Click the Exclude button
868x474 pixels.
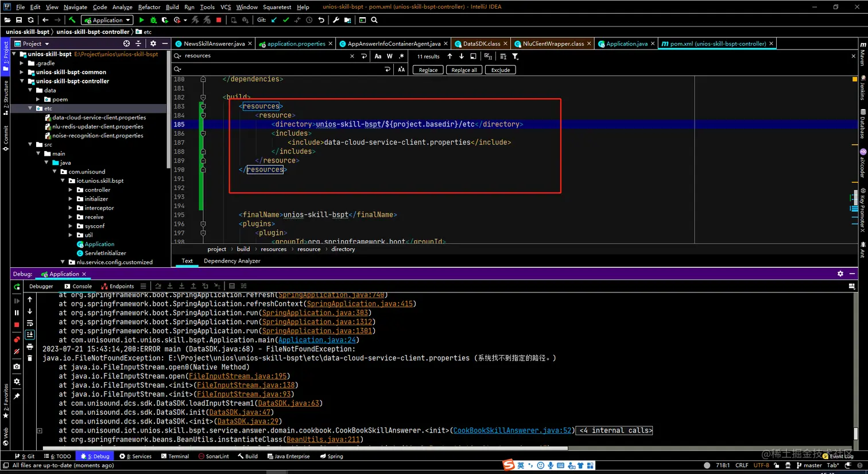(x=501, y=70)
